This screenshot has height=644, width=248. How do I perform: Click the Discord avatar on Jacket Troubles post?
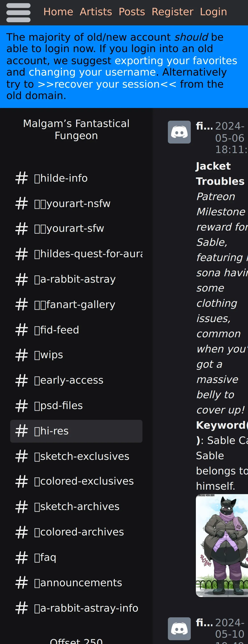tap(179, 132)
